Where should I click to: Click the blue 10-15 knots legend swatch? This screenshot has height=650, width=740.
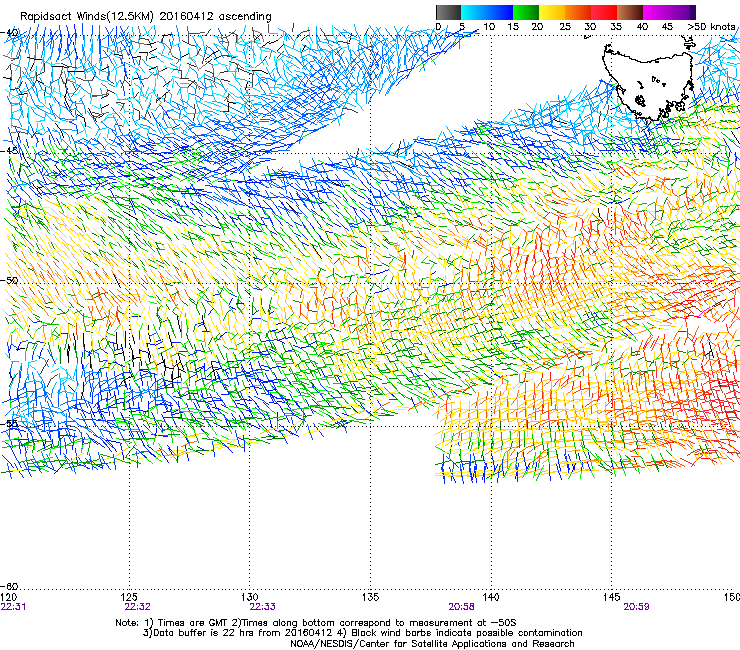click(500, 12)
